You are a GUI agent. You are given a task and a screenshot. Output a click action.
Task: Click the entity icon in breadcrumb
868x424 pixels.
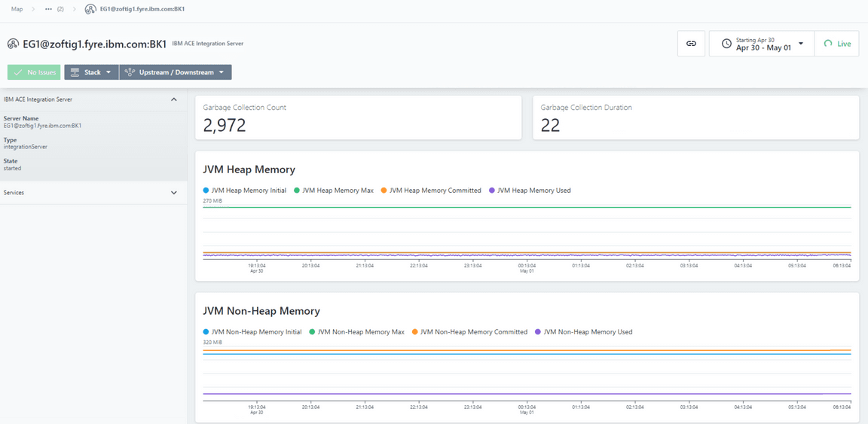tap(90, 9)
